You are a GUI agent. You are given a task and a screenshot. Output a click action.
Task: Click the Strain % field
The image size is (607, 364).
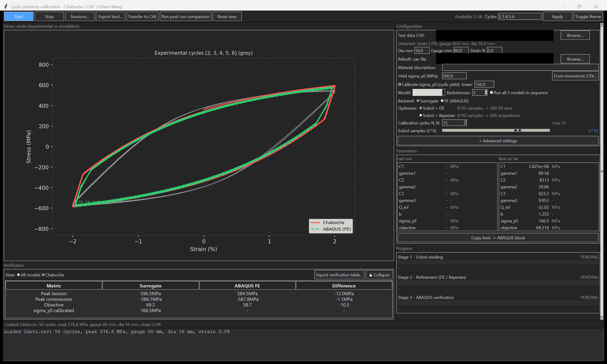point(494,50)
